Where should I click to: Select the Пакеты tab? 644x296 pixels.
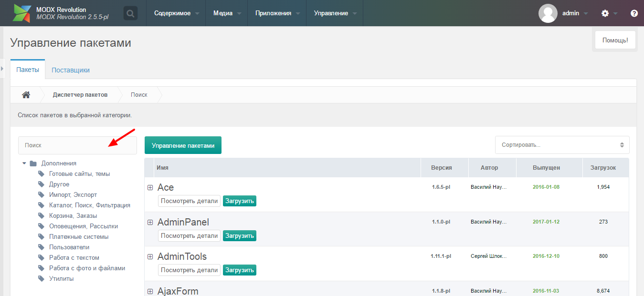pyautogui.click(x=28, y=70)
